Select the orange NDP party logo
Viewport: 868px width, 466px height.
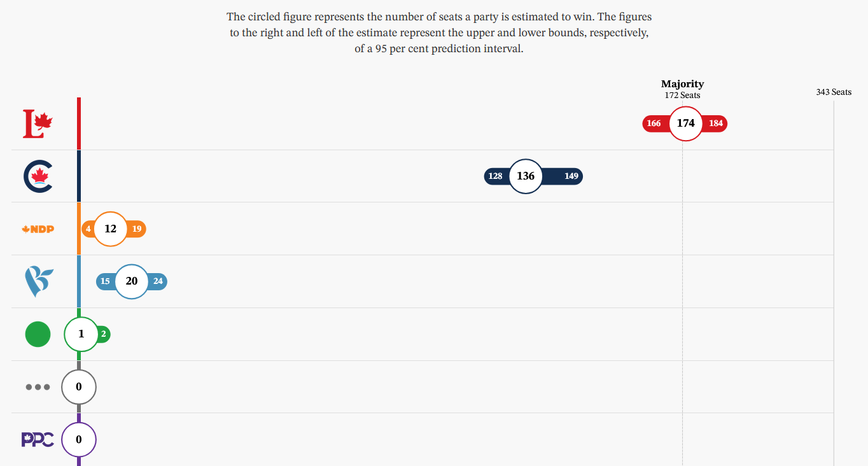click(x=38, y=229)
